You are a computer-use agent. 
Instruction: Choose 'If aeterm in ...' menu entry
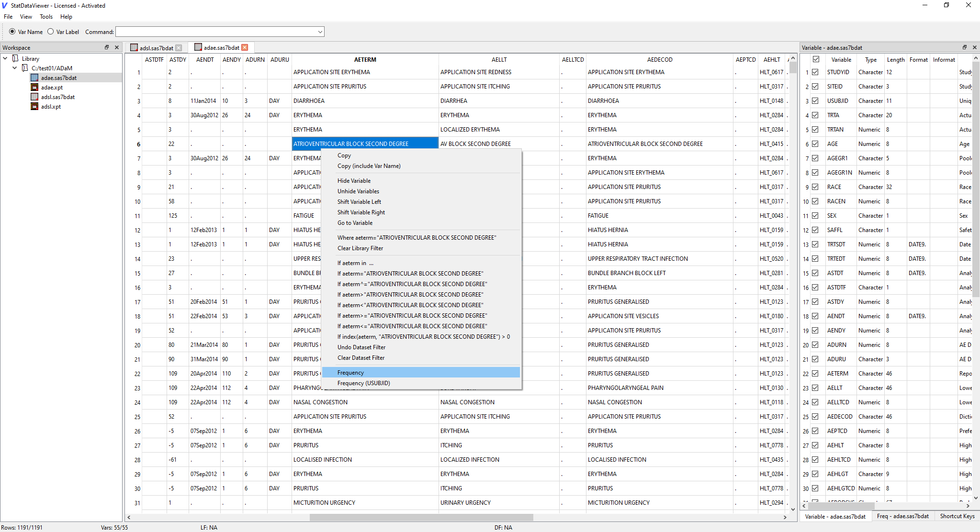point(421,263)
